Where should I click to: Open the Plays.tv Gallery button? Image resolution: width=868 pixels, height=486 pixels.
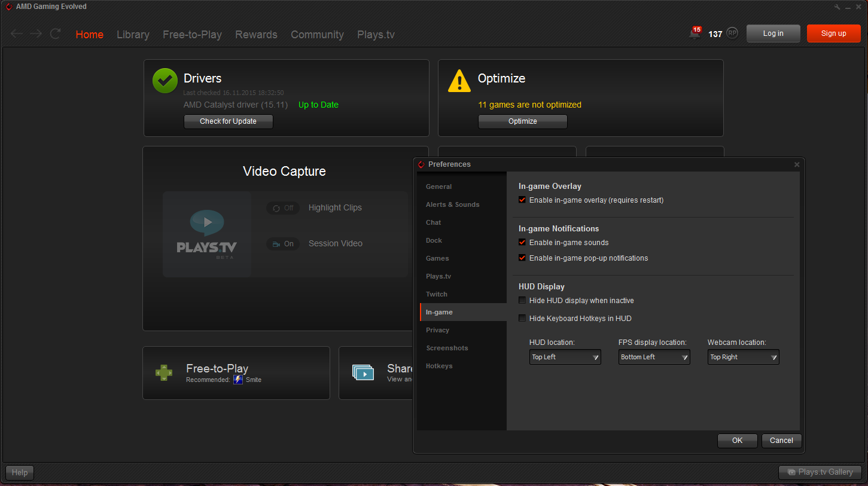820,472
